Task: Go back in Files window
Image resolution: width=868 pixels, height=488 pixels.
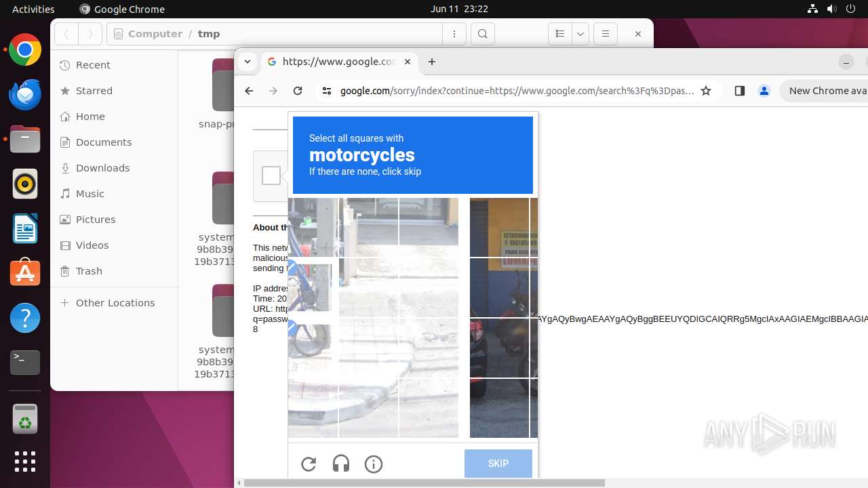Action: (66, 34)
